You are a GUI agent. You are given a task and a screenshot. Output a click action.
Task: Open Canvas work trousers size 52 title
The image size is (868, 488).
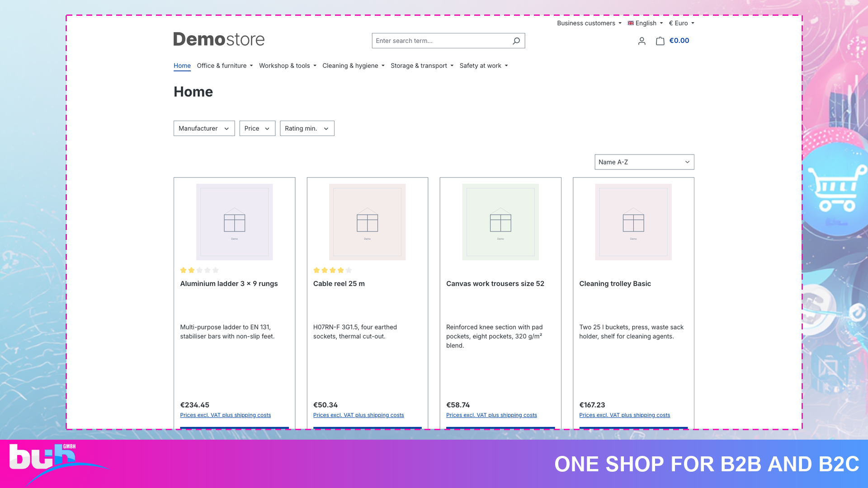[x=495, y=284]
